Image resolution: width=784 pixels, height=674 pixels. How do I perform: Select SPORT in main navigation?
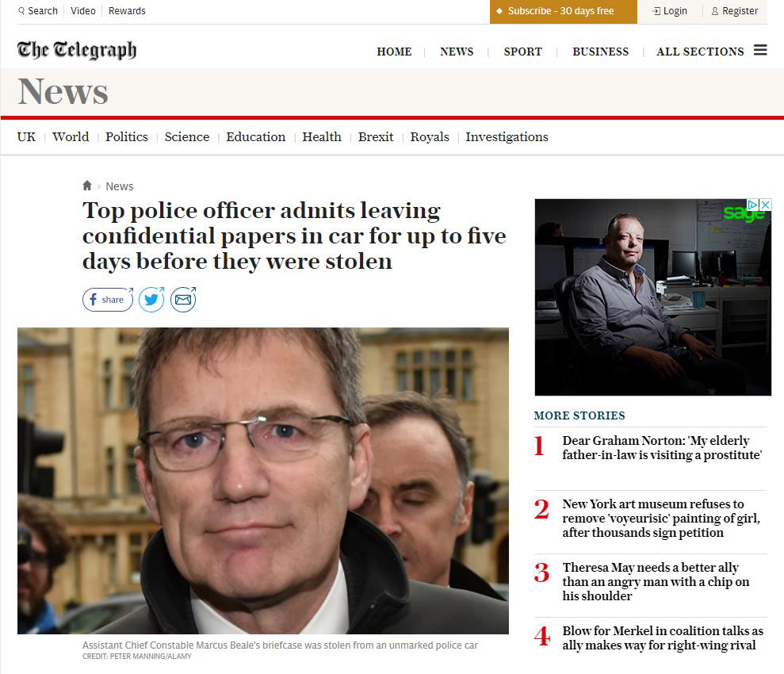(x=522, y=52)
